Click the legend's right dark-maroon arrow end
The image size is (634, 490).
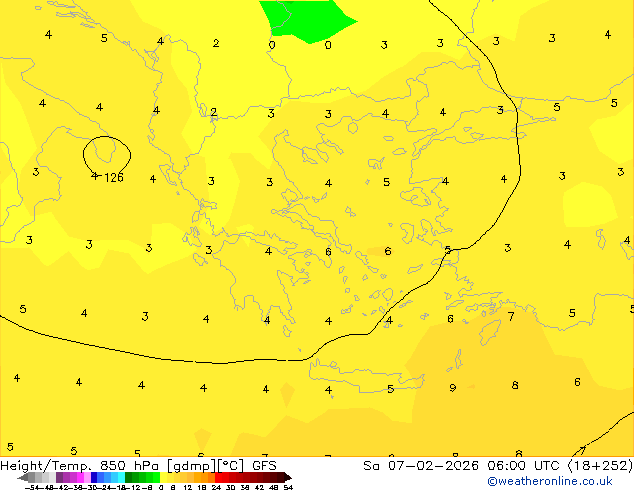[288, 478]
